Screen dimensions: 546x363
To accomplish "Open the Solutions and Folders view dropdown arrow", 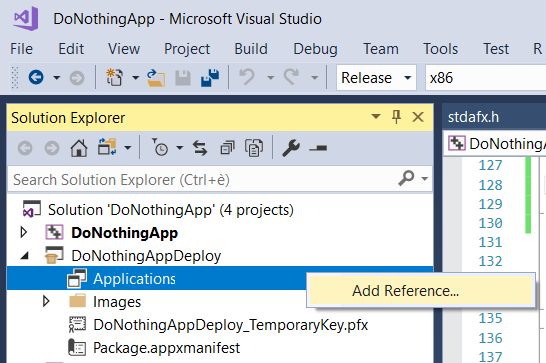I will click(x=128, y=148).
